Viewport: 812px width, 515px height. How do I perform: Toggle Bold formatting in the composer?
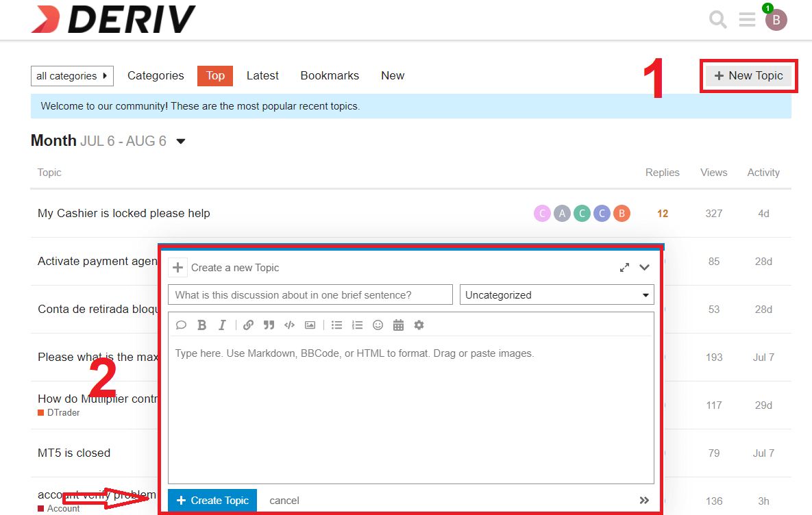click(201, 325)
